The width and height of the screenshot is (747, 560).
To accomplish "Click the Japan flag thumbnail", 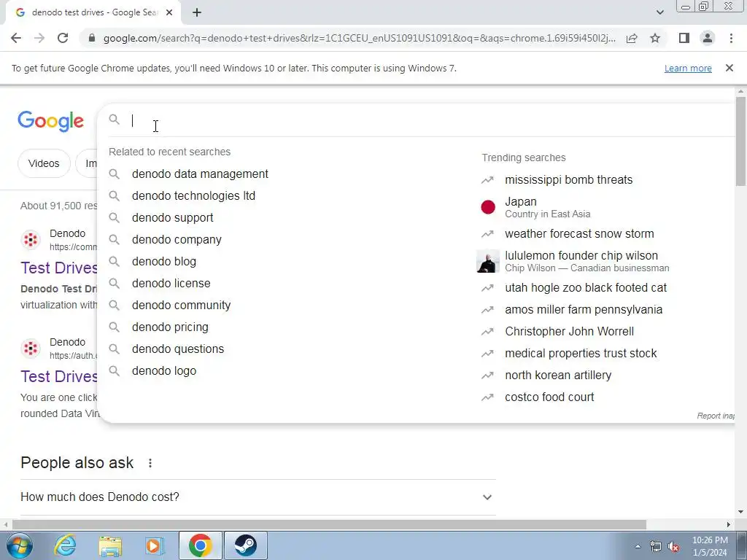I will 488,207.
